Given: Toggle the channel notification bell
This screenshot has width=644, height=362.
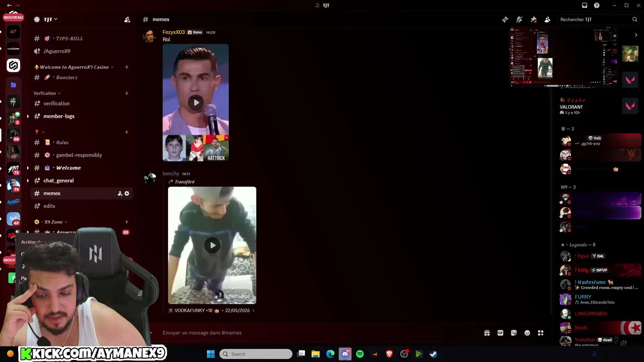Looking at the screenshot, I should point(519,20).
